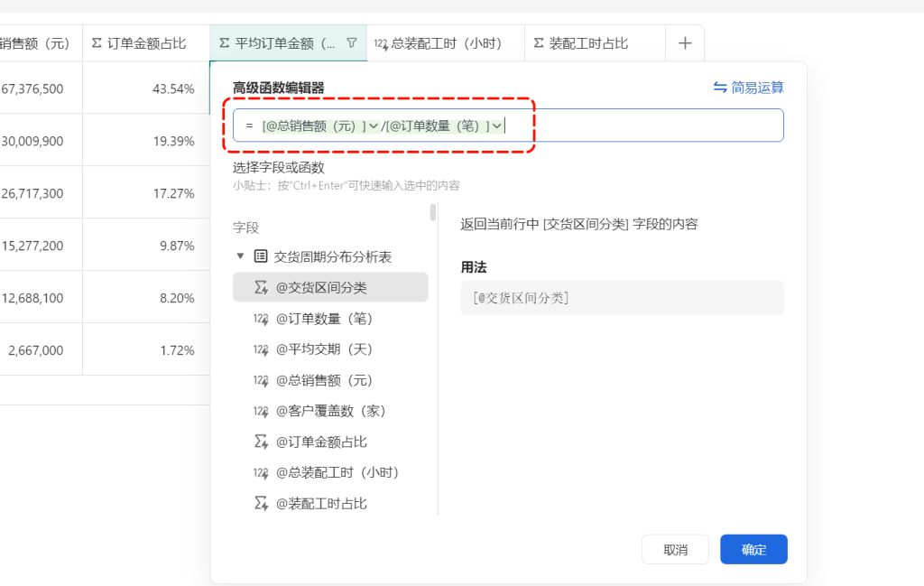Click sigma icon of 平均订单金额 column header
924x586 pixels.
click(x=225, y=43)
